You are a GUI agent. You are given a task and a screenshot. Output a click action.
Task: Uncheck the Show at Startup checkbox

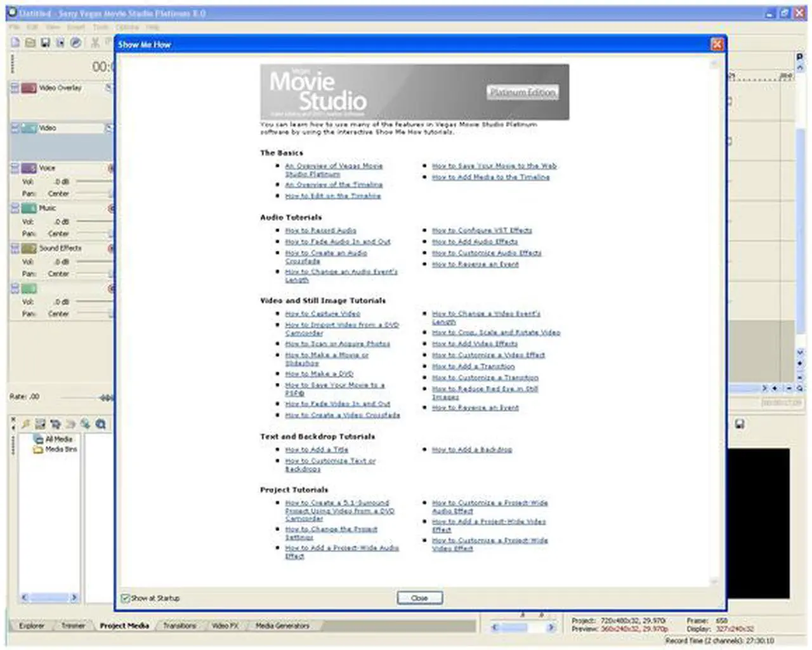pyautogui.click(x=126, y=598)
